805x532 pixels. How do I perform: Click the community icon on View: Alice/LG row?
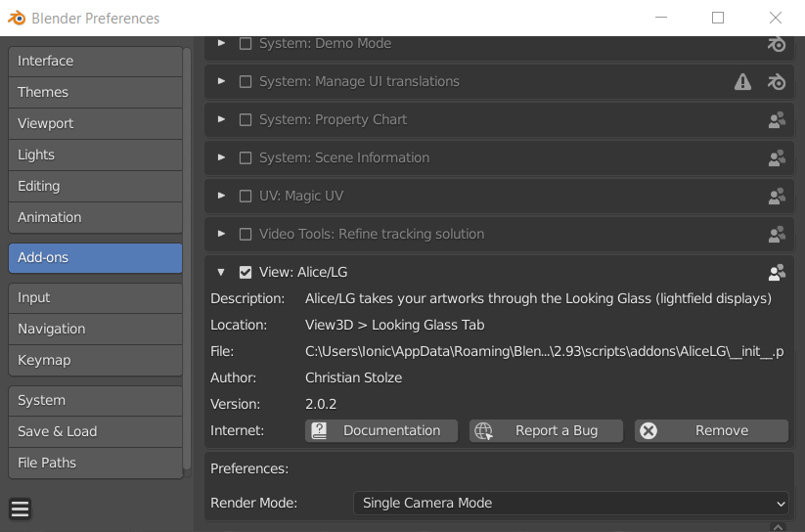click(777, 273)
